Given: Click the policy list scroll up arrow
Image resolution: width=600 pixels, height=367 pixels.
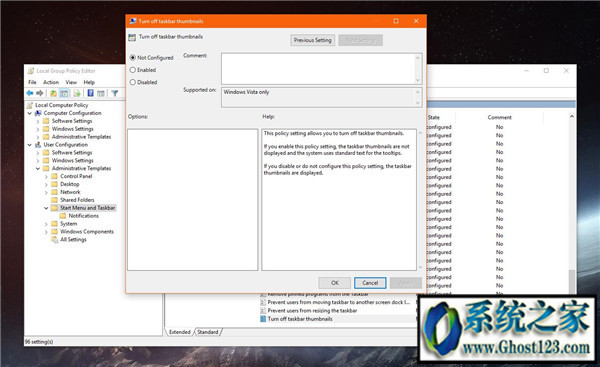Looking at the screenshot, I should [572, 116].
